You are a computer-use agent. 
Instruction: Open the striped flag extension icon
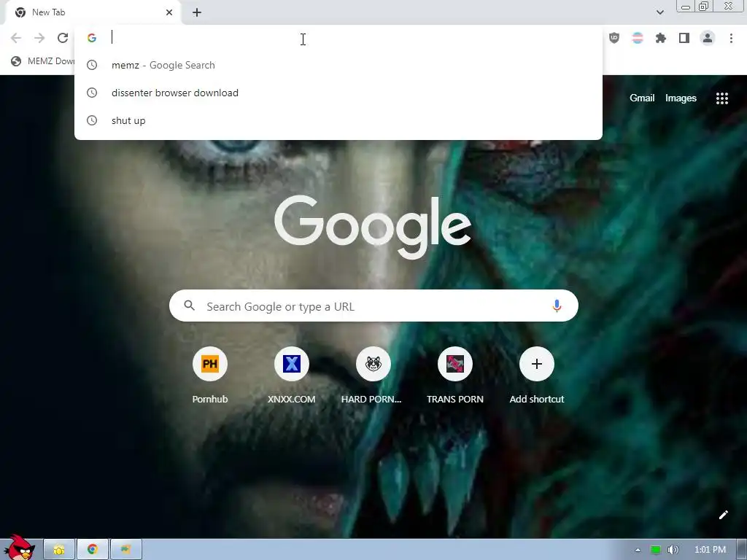[638, 38]
